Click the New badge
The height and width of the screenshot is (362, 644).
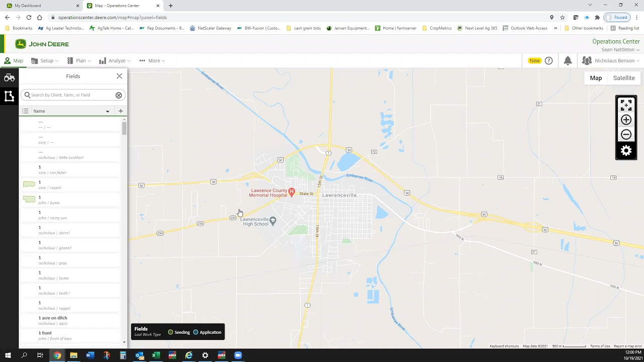[x=534, y=61]
